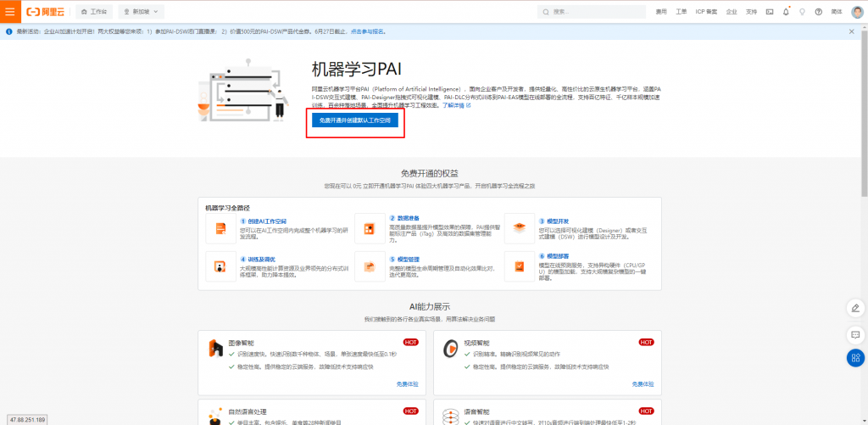Click the 免费开通的权益 section heading
This screenshot has height=425, width=868.
(x=430, y=173)
